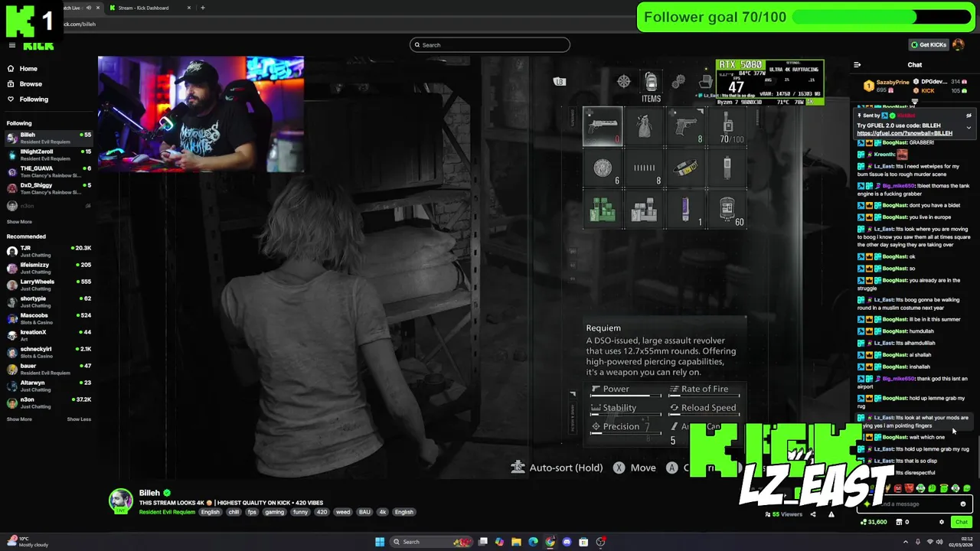Open DxD_Shiggy channel in Following list
The image size is (980, 551).
click(x=47, y=188)
